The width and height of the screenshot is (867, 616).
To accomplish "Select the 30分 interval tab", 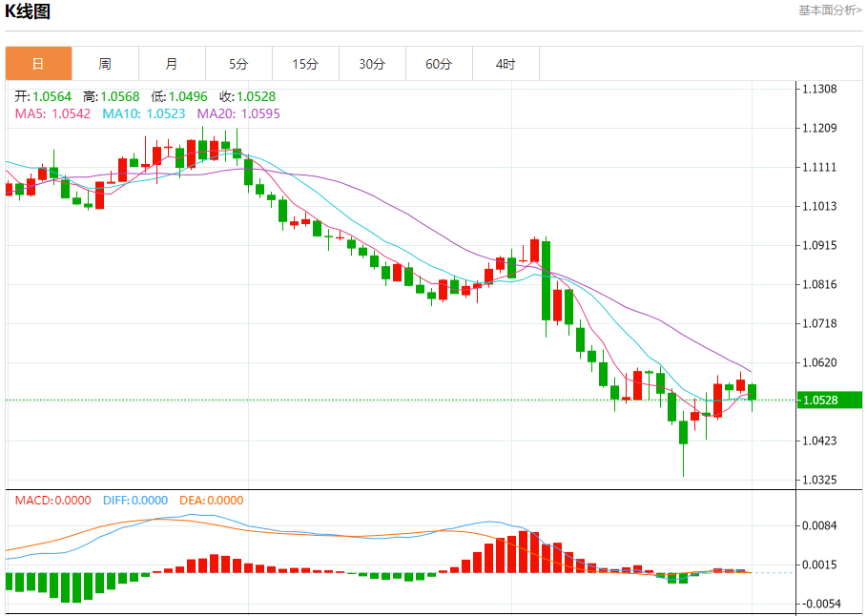I will (372, 64).
